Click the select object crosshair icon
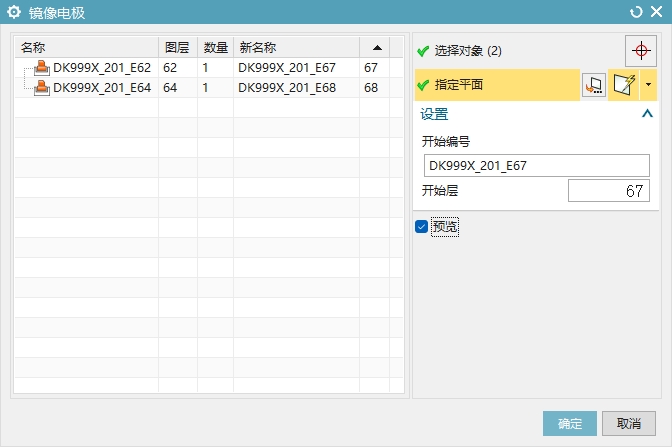The height and width of the screenshot is (447, 672). coord(640,51)
